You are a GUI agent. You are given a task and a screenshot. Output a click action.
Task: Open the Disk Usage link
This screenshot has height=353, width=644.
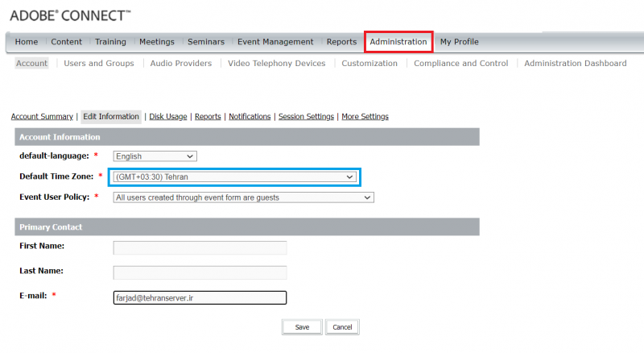point(168,117)
